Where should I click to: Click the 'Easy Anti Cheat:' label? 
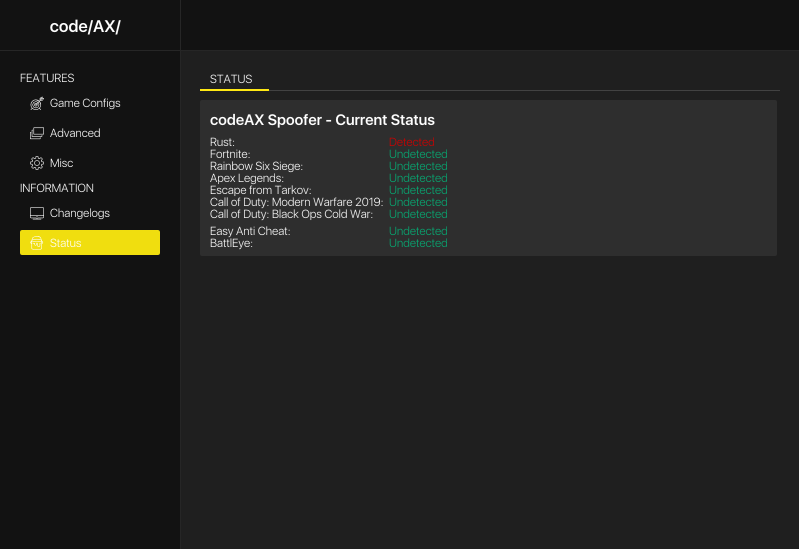(x=250, y=231)
